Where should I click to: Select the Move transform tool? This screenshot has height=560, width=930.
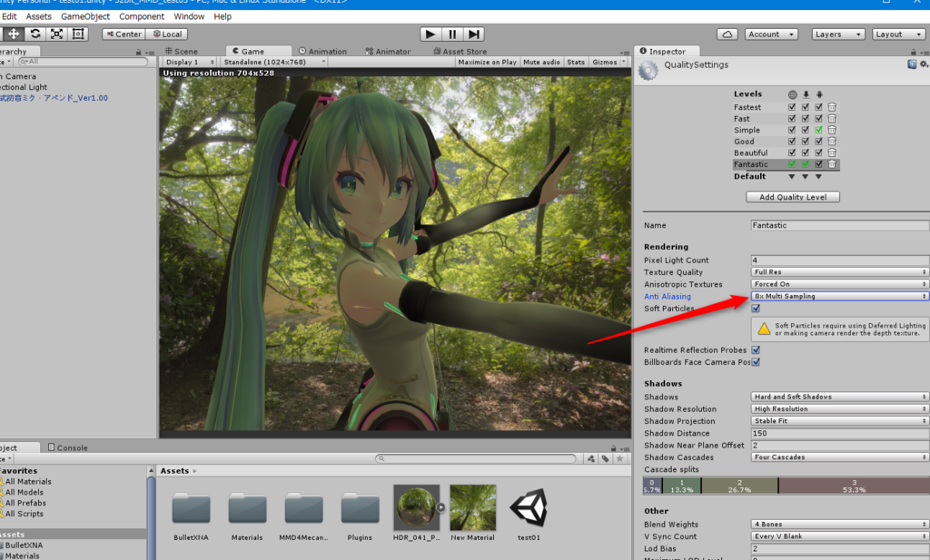click(14, 34)
